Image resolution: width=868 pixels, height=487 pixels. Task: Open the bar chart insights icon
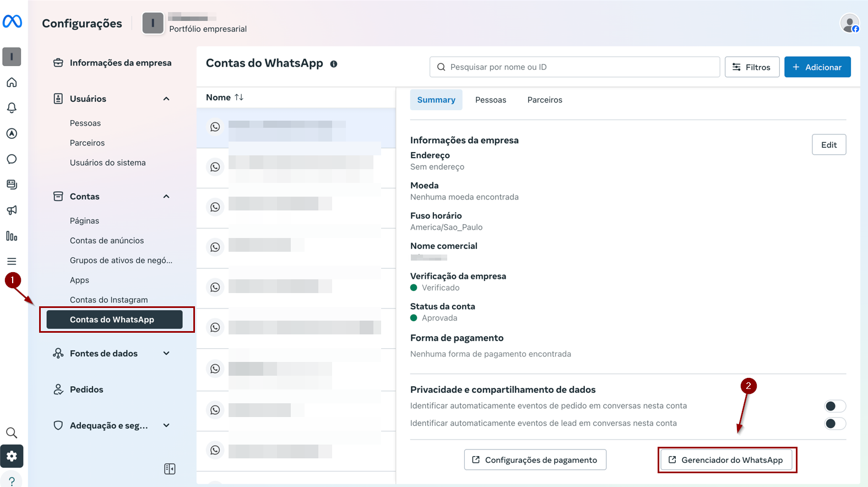click(x=12, y=236)
